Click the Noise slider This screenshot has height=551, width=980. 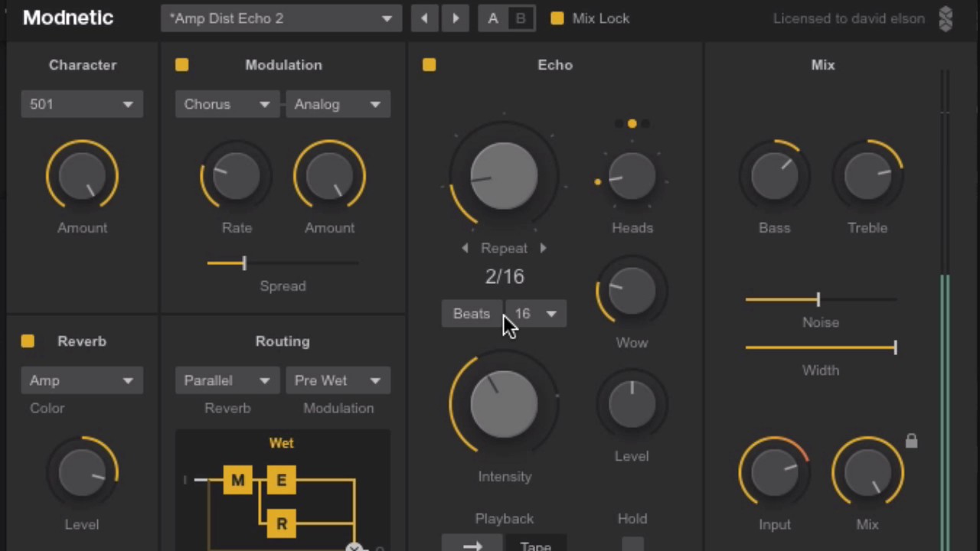821,299
